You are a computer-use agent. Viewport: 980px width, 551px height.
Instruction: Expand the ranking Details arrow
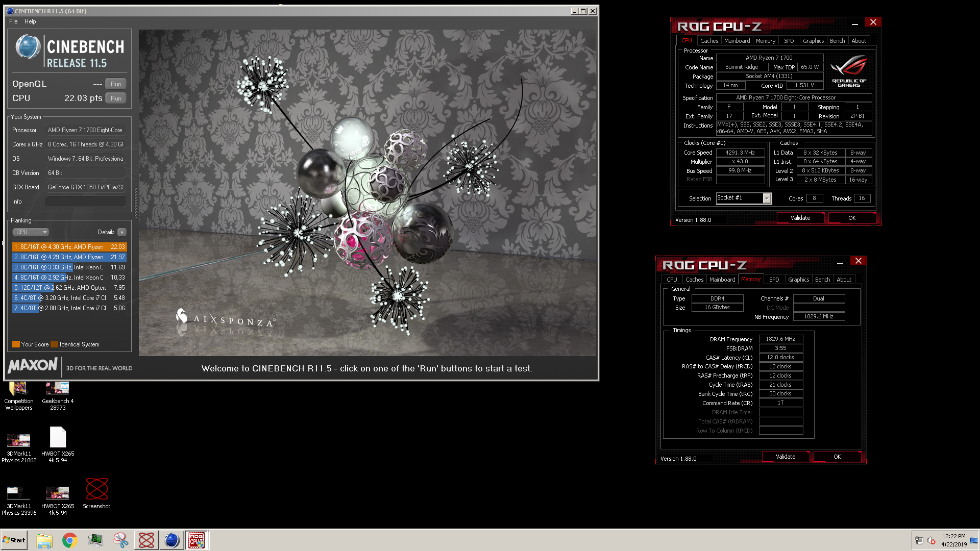click(x=122, y=232)
